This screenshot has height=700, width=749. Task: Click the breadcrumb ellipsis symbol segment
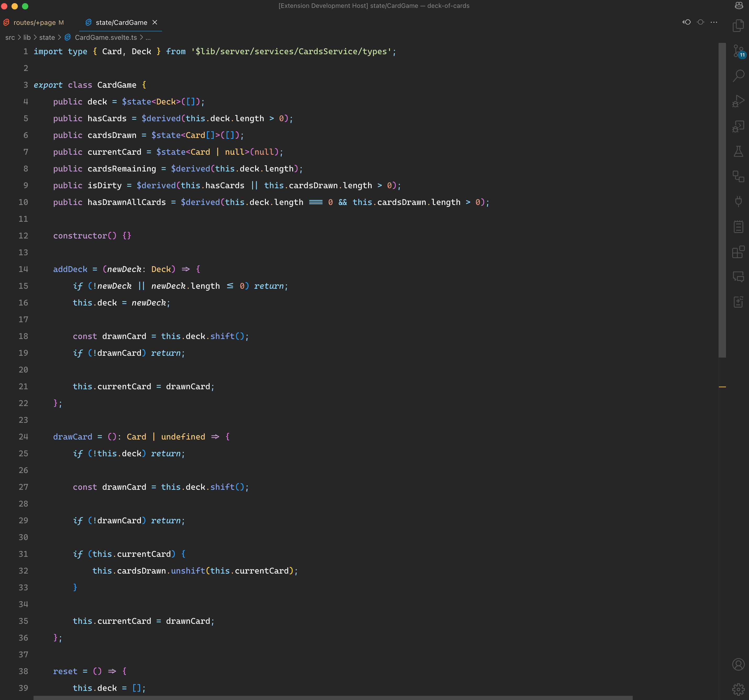(x=148, y=37)
